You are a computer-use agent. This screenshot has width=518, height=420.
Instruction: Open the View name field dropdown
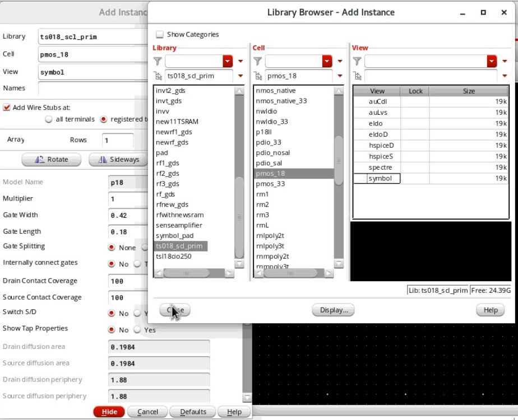(504, 76)
